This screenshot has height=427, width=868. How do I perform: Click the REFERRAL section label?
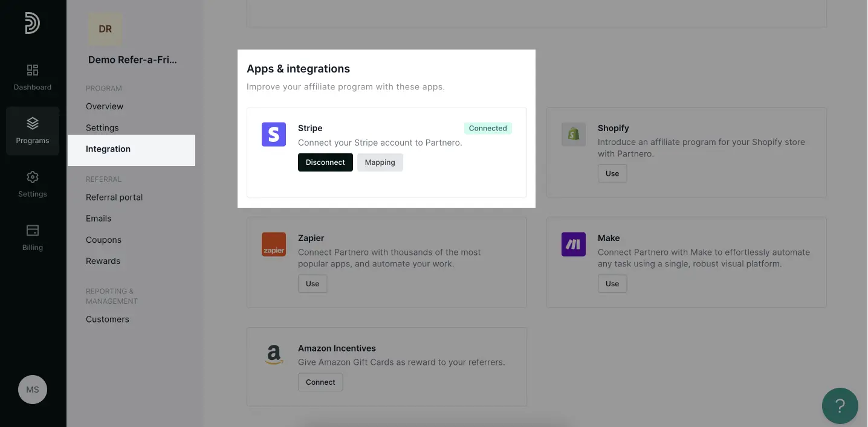tap(103, 179)
